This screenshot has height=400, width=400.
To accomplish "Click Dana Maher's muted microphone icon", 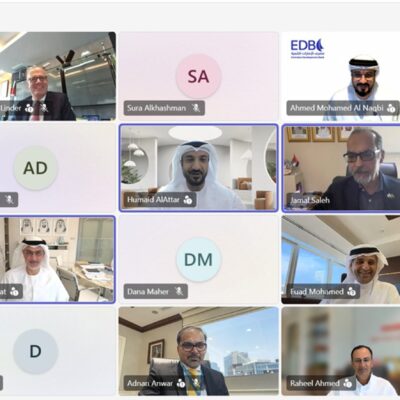I will [179, 292].
